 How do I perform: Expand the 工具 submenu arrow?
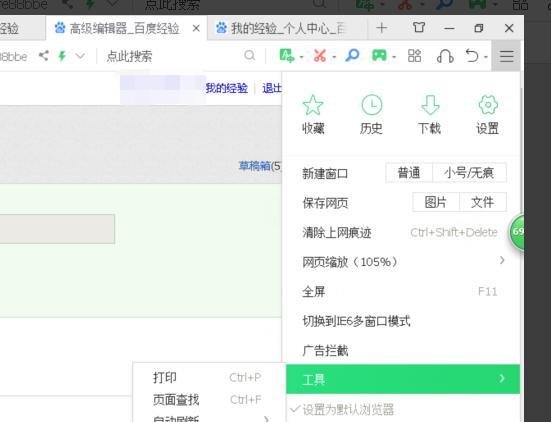point(502,378)
